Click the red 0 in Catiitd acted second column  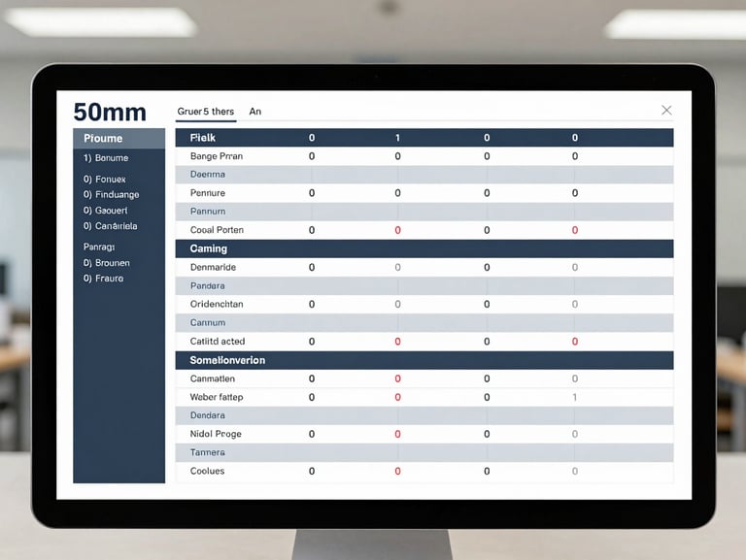click(397, 342)
